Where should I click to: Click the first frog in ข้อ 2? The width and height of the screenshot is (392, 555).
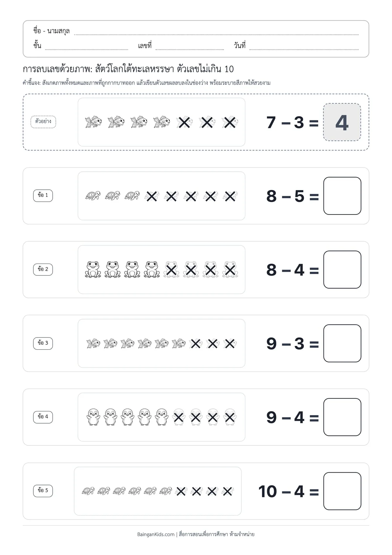click(93, 269)
